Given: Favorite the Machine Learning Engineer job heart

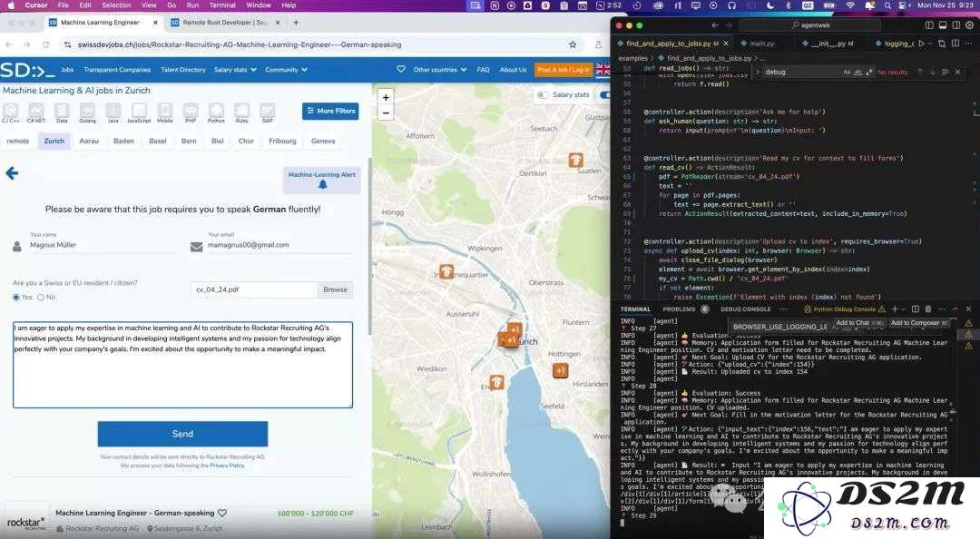Looking at the screenshot, I should [x=222, y=513].
